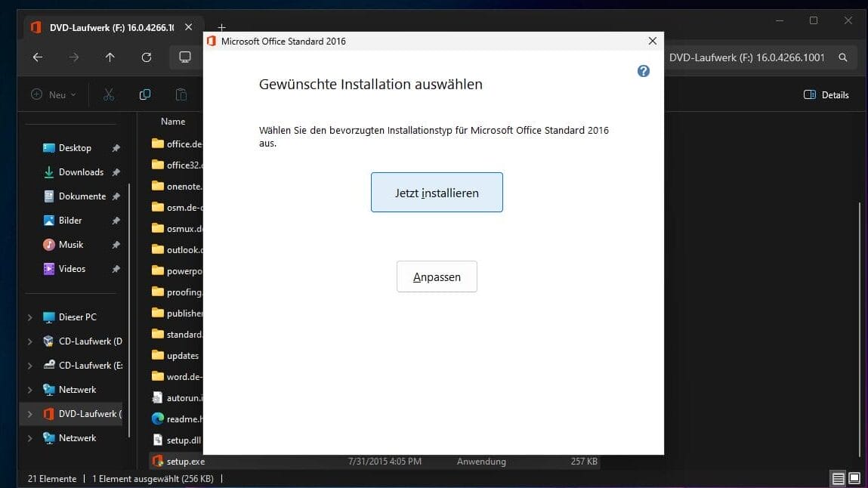Click the Explorer back arrow

click(x=38, y=57)
